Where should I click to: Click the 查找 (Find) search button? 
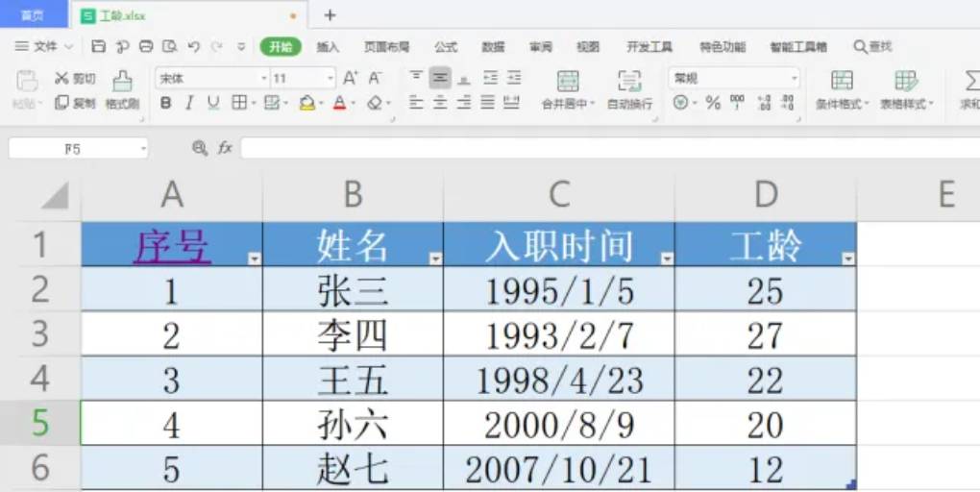[873, 47]
